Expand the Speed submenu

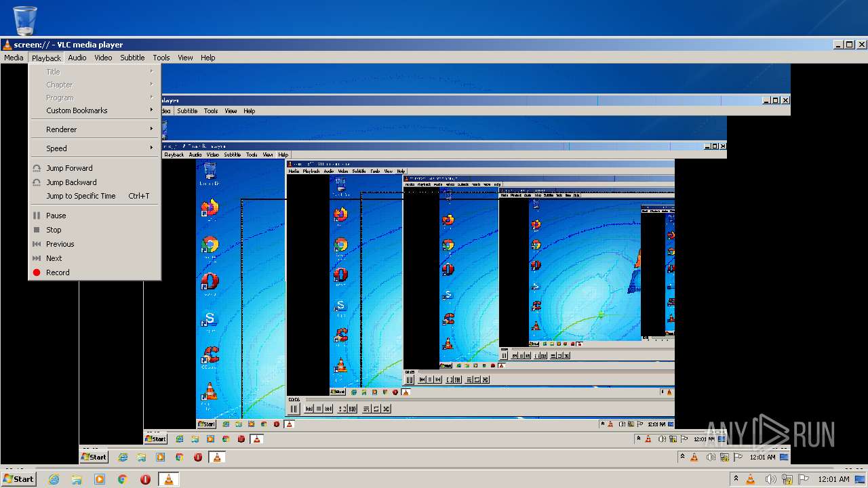(94, 148)
